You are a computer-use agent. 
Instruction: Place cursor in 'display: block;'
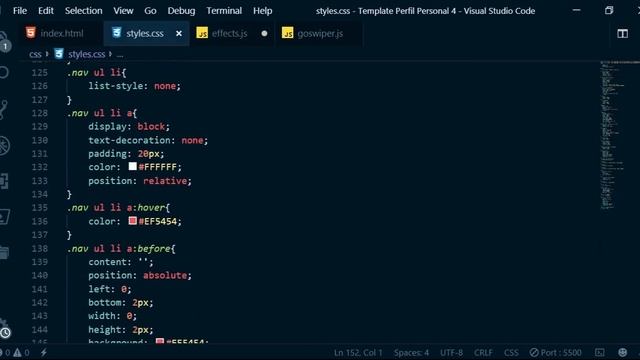click(129, 127)
